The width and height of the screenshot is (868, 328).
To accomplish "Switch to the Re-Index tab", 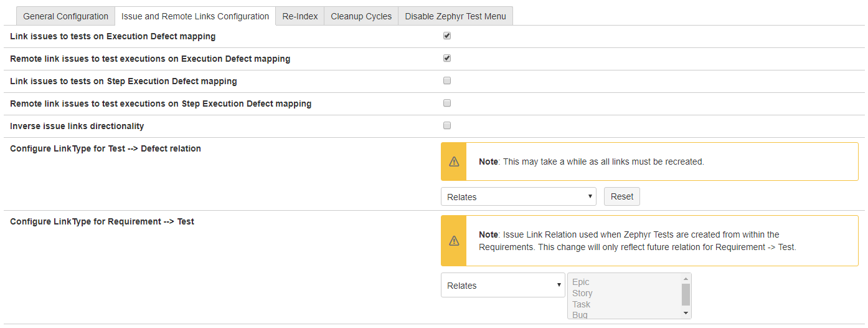I will tap(300, 16).
